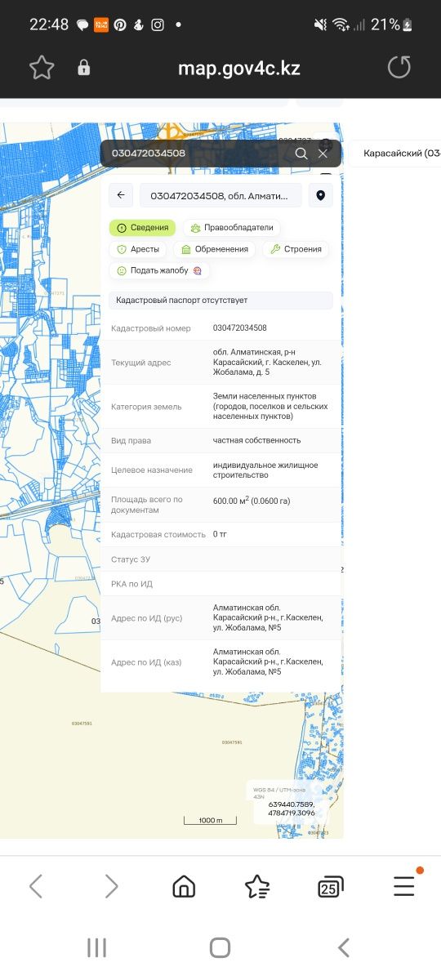The width and height of the screenshot is (441, 980).
Task: Open the browser tabs counter
Action: tap(330, 886)
